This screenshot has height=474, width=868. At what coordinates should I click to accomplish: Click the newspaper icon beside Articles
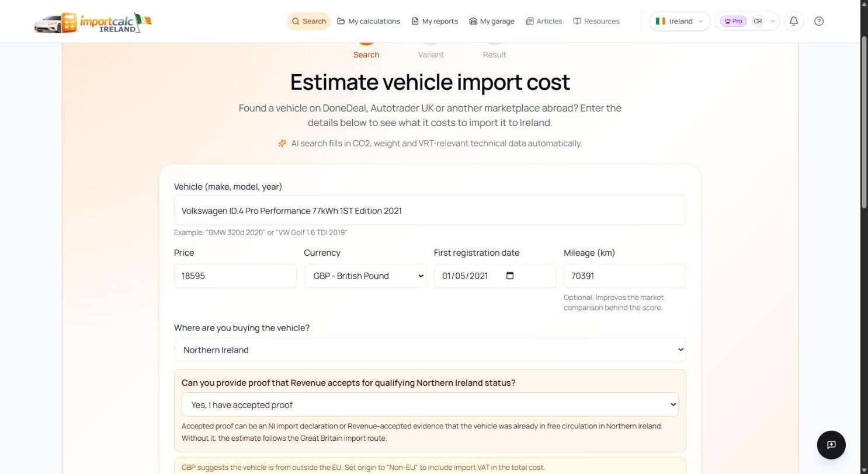pyautogui.click(x=530, y=21)
